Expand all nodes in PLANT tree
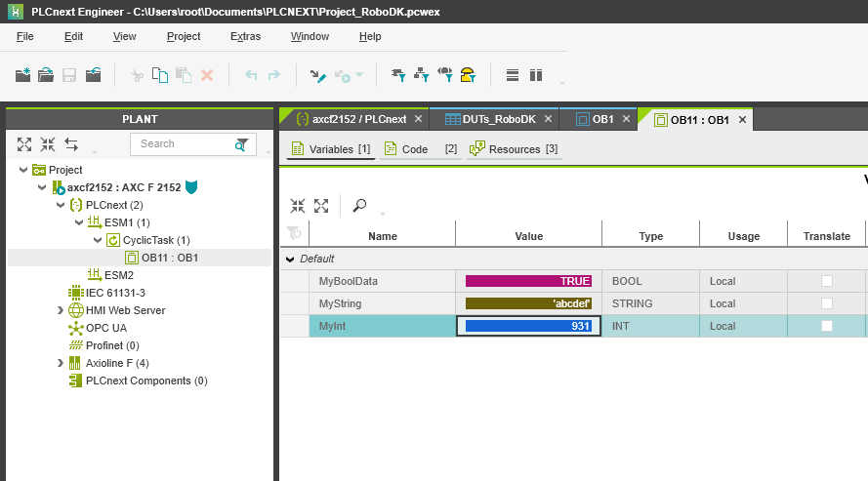The width and height of the screenshot is (868, 481). point(24,144)
